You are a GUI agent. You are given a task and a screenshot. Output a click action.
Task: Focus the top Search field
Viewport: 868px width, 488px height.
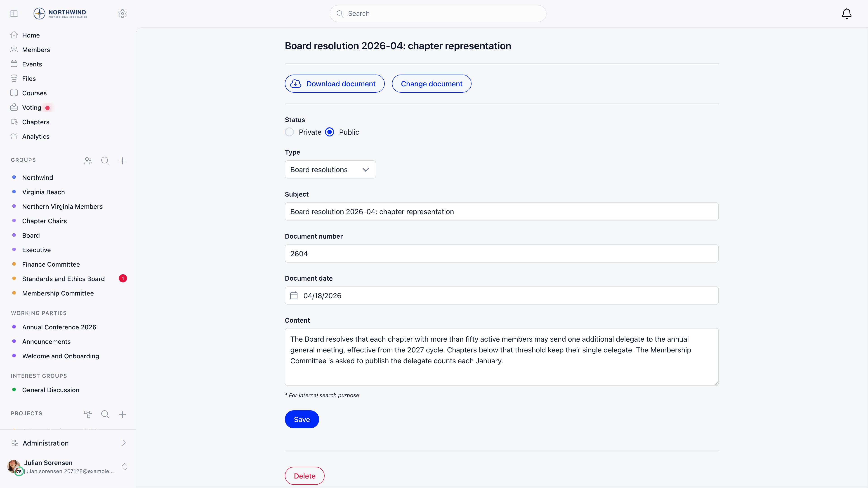pyautogui.click(x=438, y=14)
